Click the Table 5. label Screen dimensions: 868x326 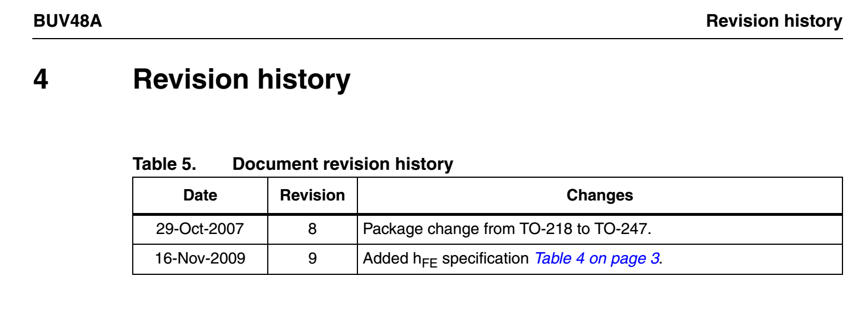click(165, 165)
